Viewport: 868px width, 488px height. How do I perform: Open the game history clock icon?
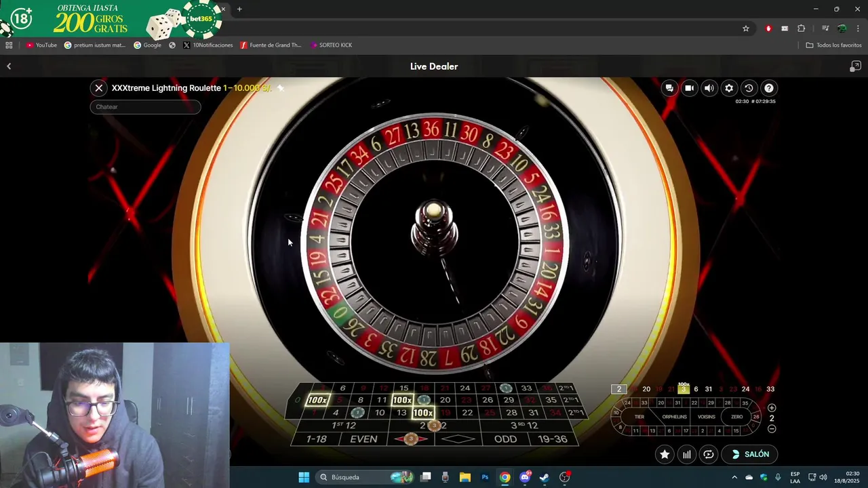pyautogui.click(x=749, y=88)
